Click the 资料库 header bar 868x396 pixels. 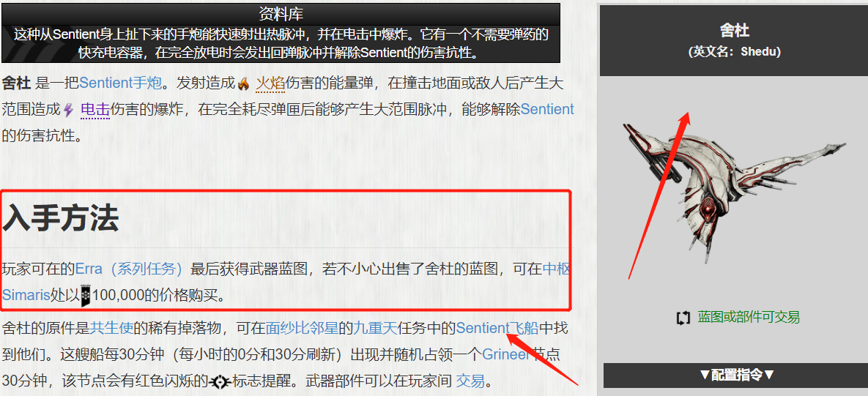tap(281, 14)
